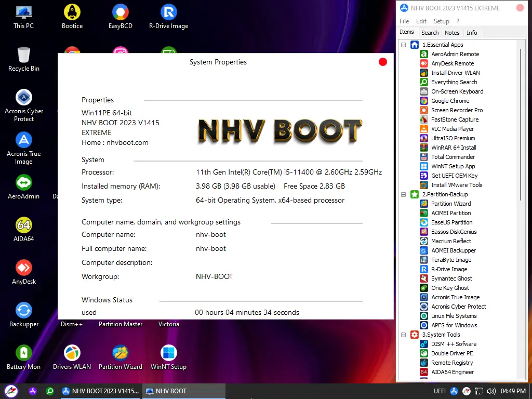This screenshot has height=399, width=532.
Task: Click the items list vertical scrollbar
Action: (521, 124)
